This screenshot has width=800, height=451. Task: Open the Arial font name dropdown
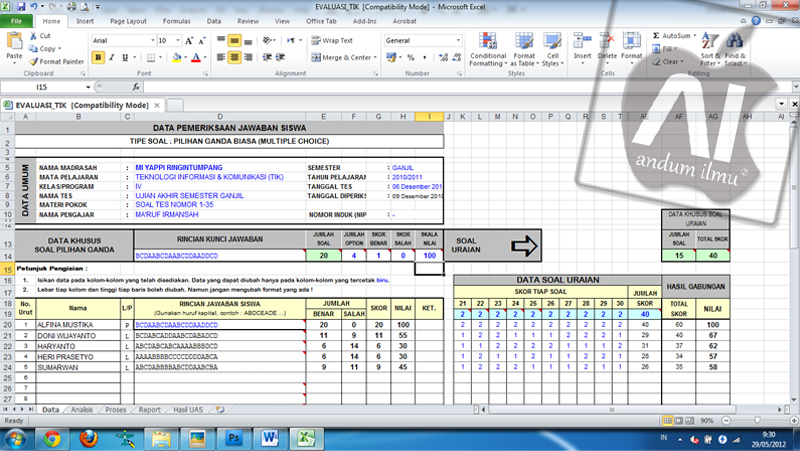(152, 40)
